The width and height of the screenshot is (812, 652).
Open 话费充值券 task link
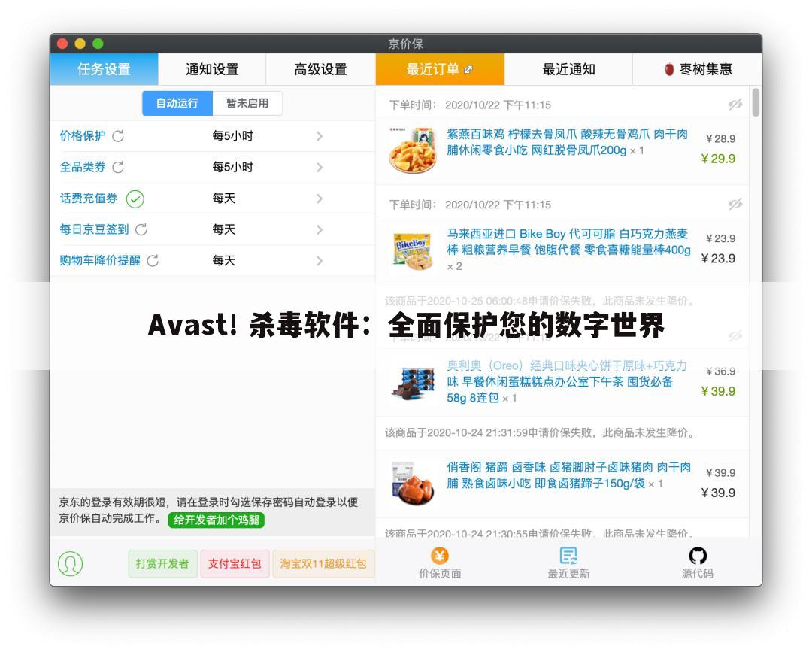tap(89, 199)
